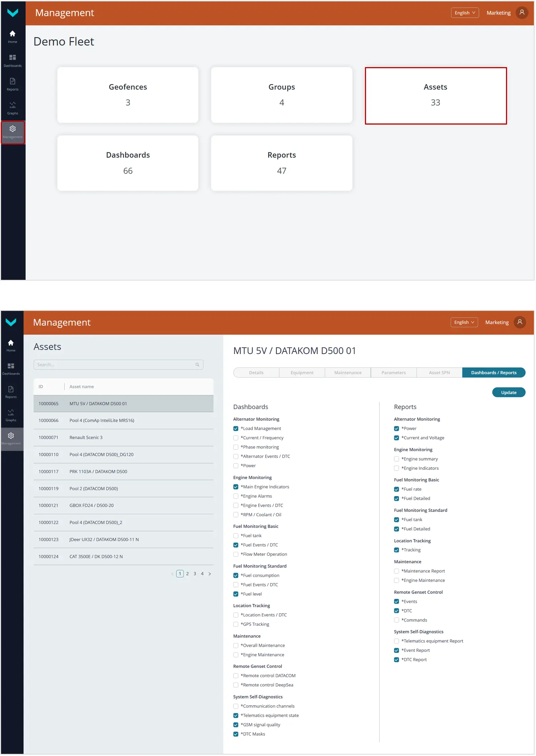Click the previous page chevron in pagination

click(172, 574)
